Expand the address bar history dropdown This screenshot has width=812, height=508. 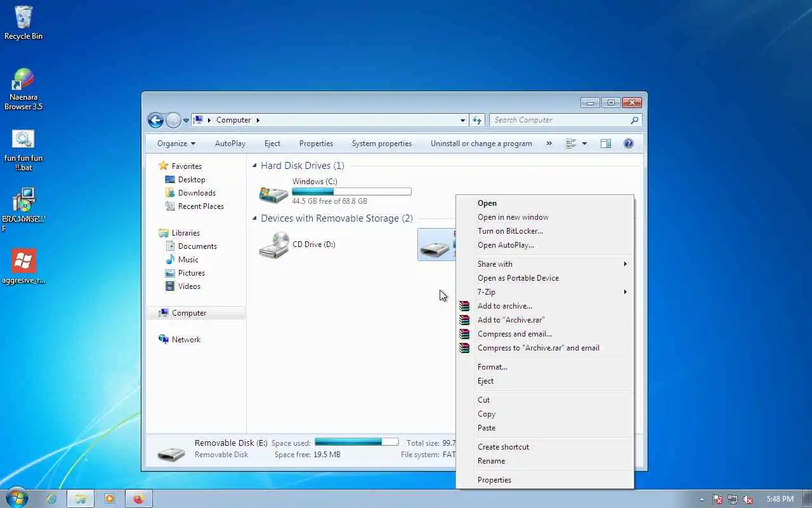pos(462,120)
